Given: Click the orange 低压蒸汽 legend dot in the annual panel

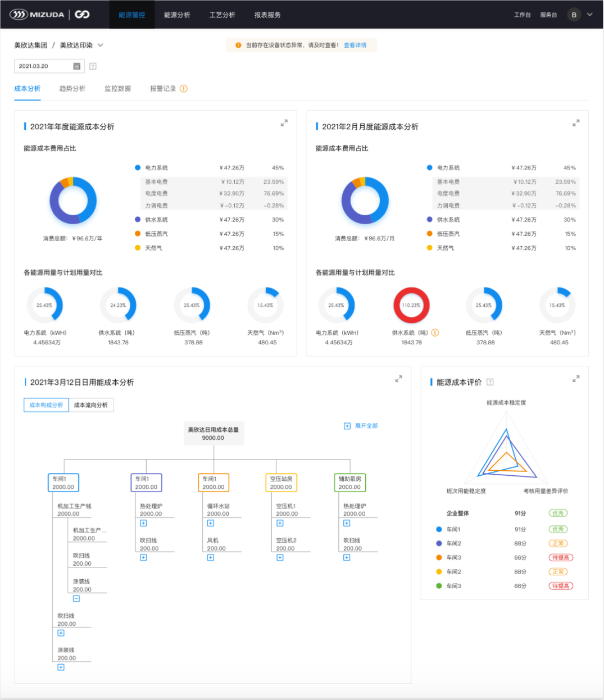Looking at the screenshot, I should [x=138, y=234].
